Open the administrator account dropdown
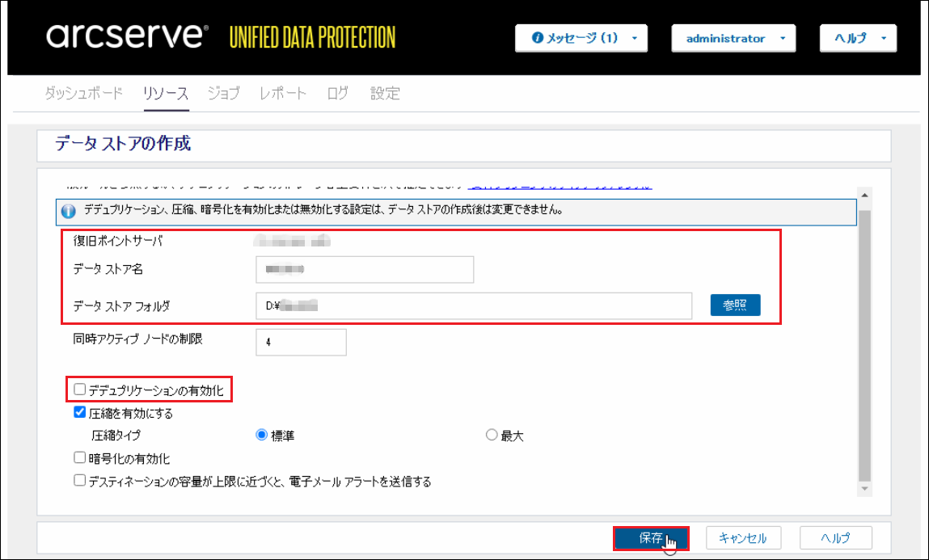The height and width of the screenshot is (560, 929). pyautogui.click(x=733, y=39)
